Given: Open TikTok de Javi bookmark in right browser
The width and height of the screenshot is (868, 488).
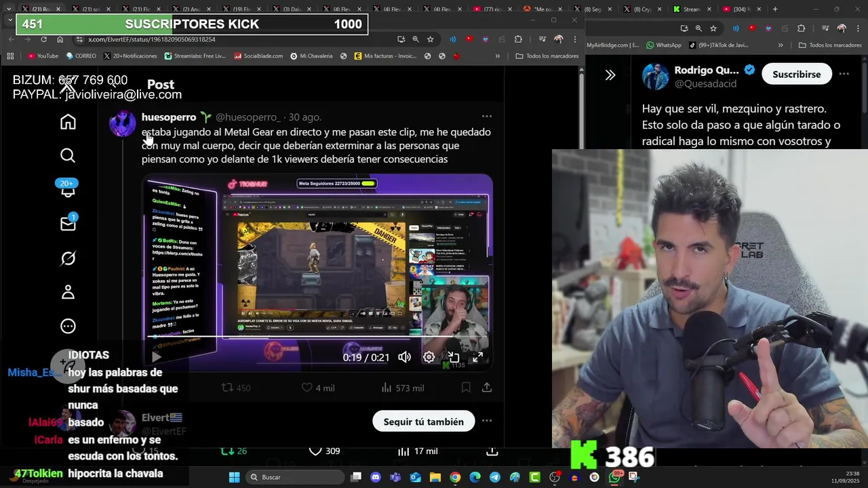Looking at the screenshot, I should coord(717,45).
